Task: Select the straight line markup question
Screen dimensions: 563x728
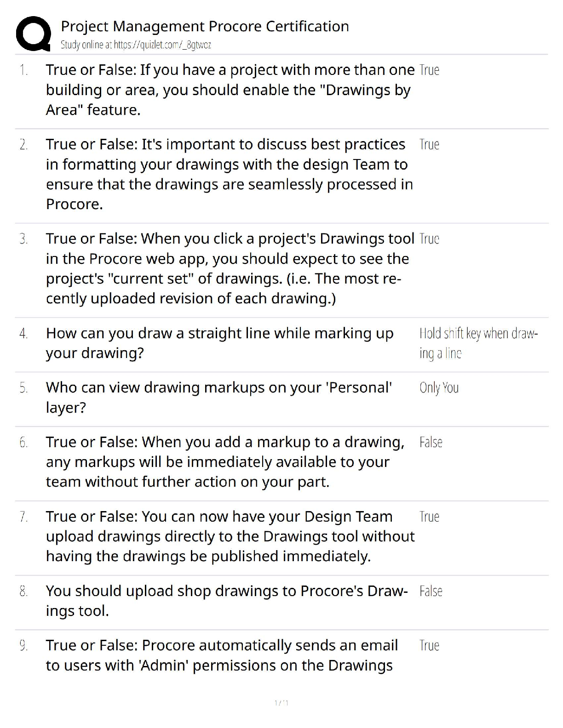Action: [x=219, y=343]
